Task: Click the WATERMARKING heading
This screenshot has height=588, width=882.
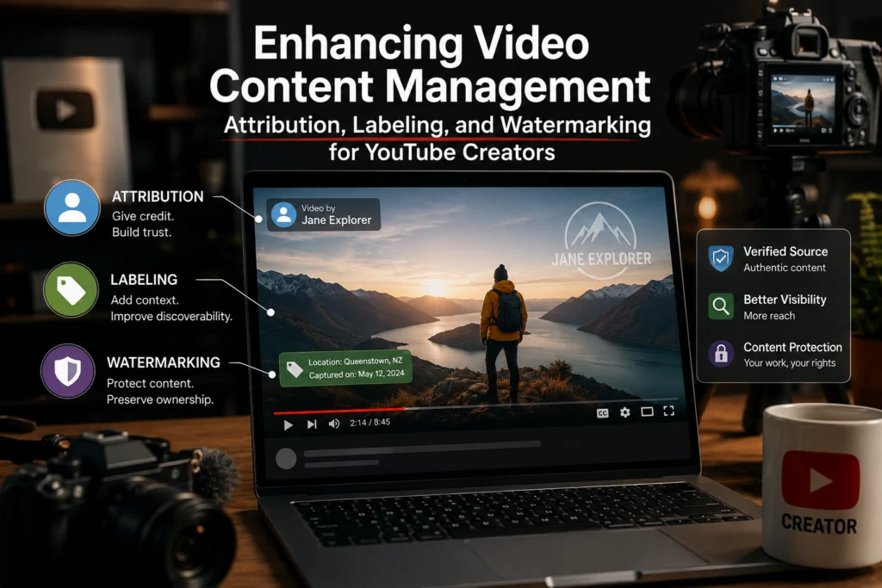Action: point(164,362)
